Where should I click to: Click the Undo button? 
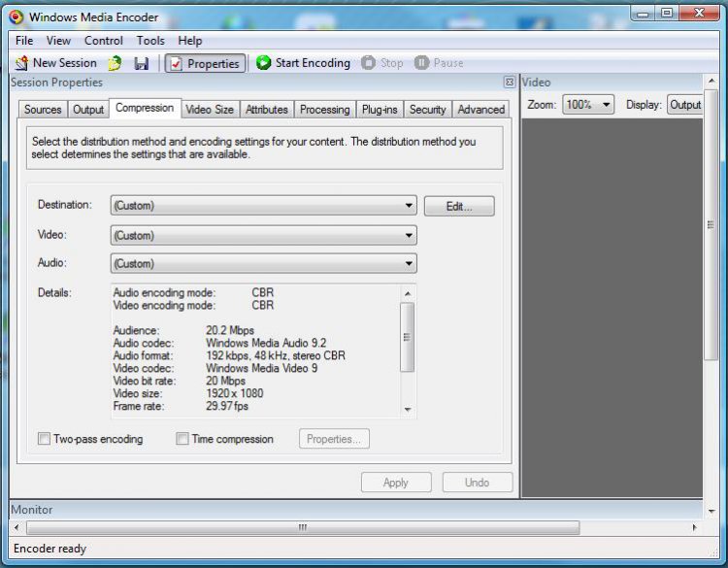pyautogui.click(x=478, y=483)
